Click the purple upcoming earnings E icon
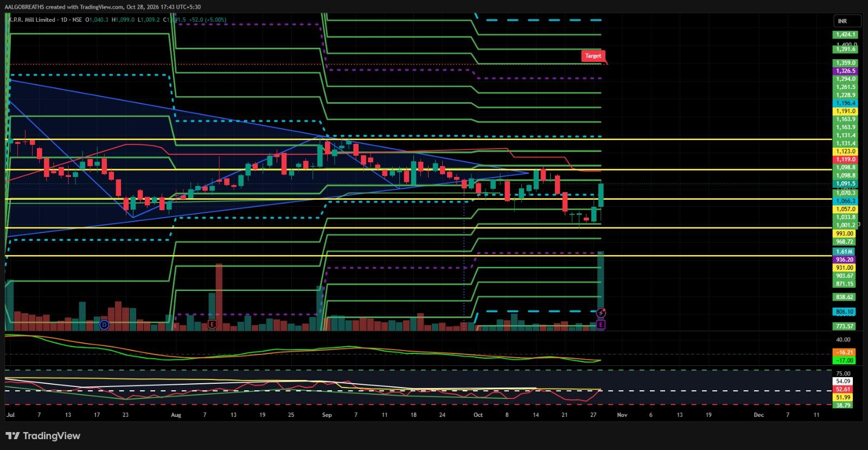This screenshot has height=450, width=868. [601, 325]
